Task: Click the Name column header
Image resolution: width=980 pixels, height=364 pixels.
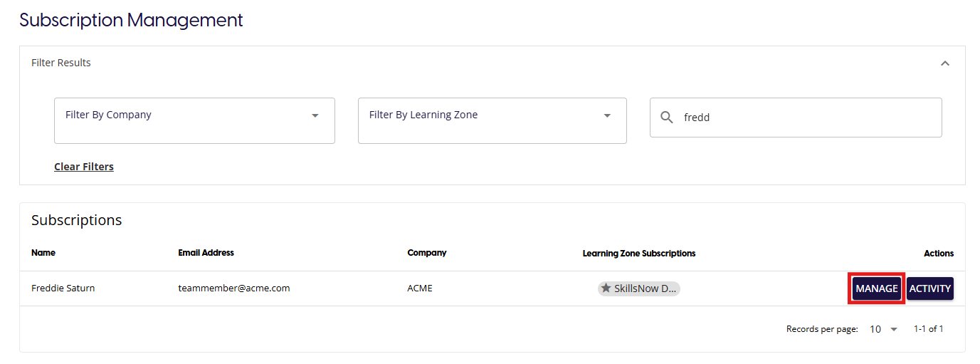Action: pos(43,253)
